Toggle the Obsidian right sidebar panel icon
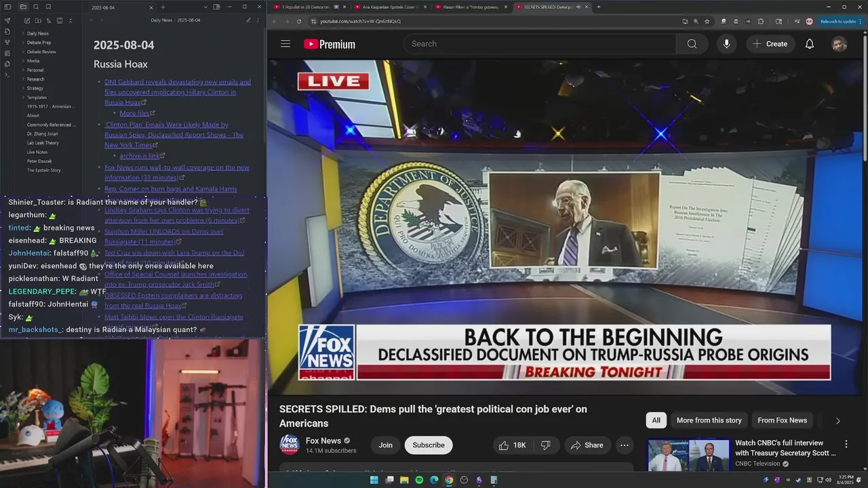Viewport: 868px width, 488px height. point(216,7)
